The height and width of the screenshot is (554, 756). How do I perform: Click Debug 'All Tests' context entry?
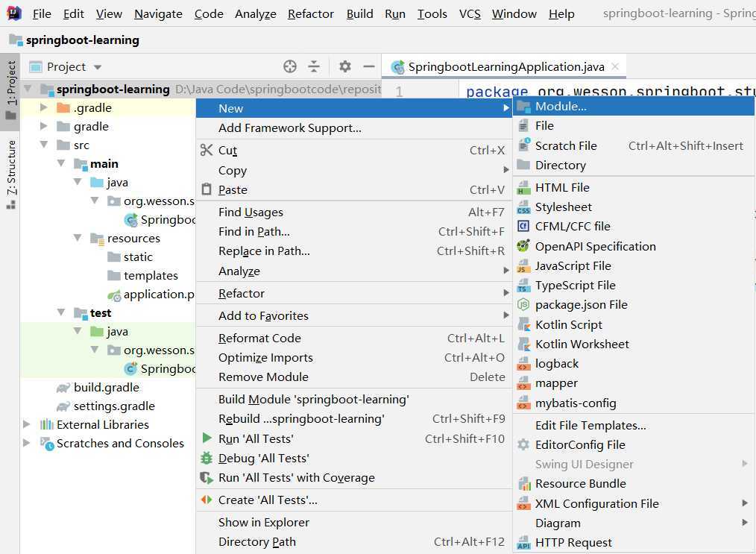coord(263,458)
